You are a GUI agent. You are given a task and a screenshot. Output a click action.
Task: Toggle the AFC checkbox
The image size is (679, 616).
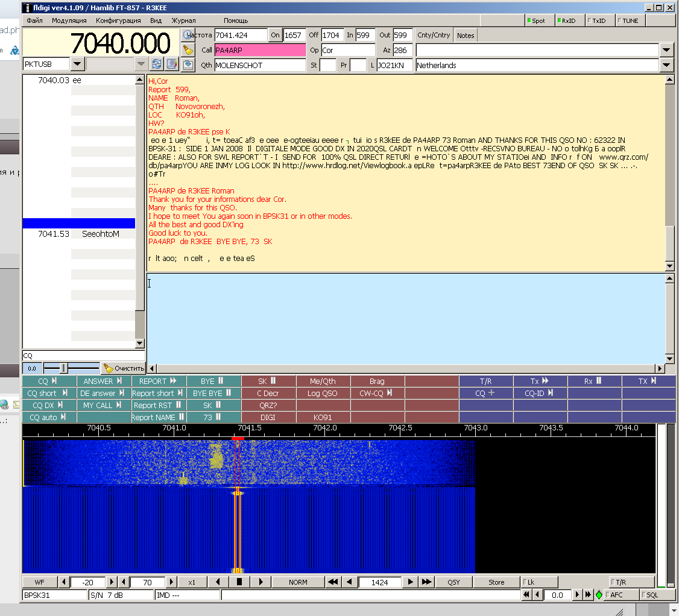pos(621,595)
